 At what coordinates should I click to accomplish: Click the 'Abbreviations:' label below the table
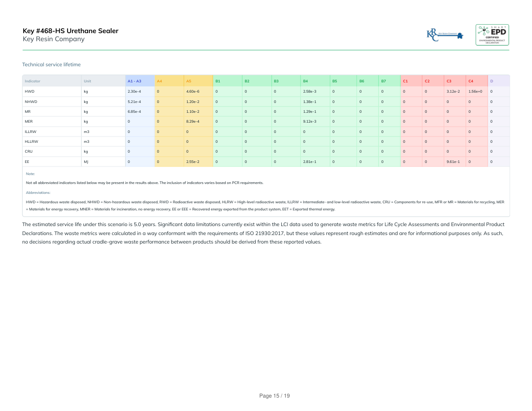coord(38,193)
